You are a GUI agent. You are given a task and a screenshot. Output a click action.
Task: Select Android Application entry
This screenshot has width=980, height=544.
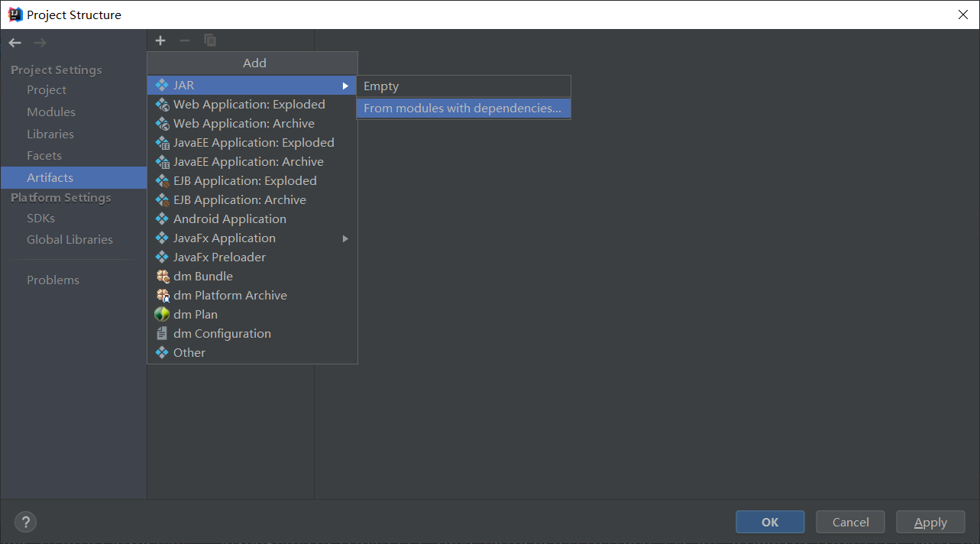pos(252,219)
